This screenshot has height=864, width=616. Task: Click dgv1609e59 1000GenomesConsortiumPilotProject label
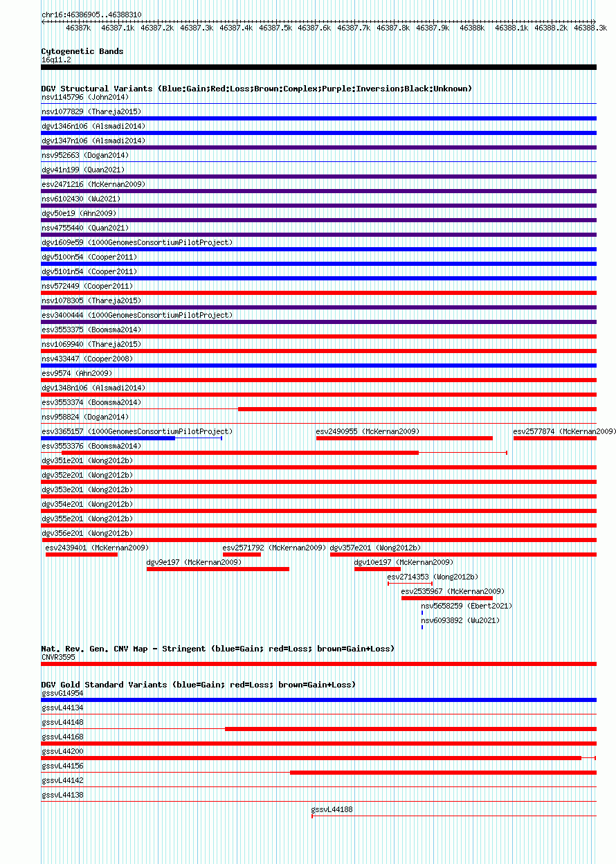point(137,243)
